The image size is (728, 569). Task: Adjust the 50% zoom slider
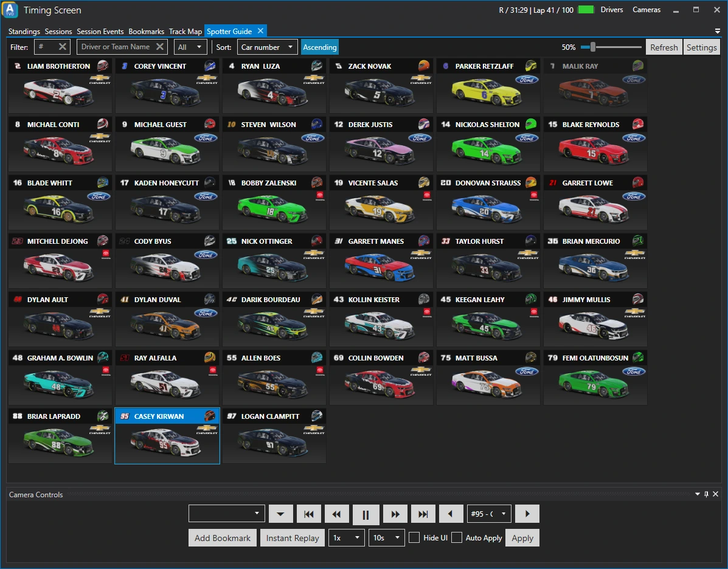pyautogui.click(x=592, y=47)
